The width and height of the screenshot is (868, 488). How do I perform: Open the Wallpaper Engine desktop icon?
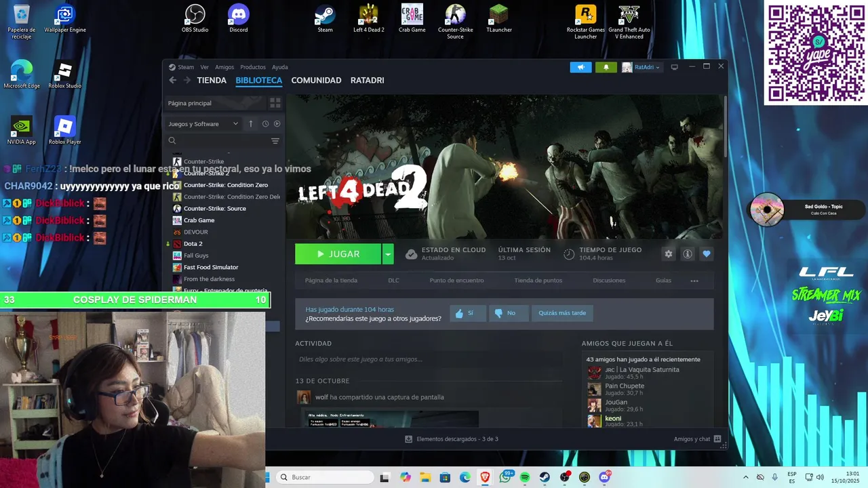(x=65, y=20)
